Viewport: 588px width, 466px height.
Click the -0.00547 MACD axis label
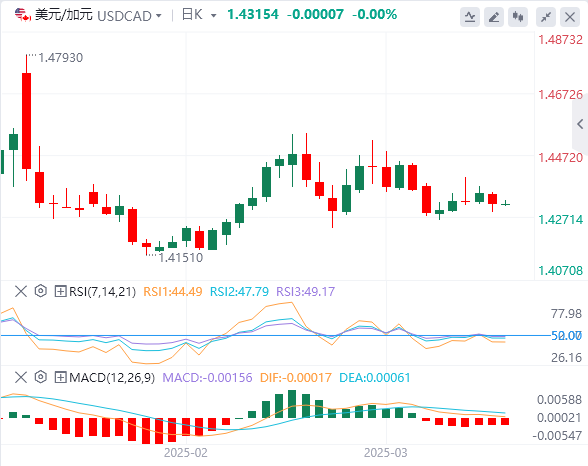point(557,436)
